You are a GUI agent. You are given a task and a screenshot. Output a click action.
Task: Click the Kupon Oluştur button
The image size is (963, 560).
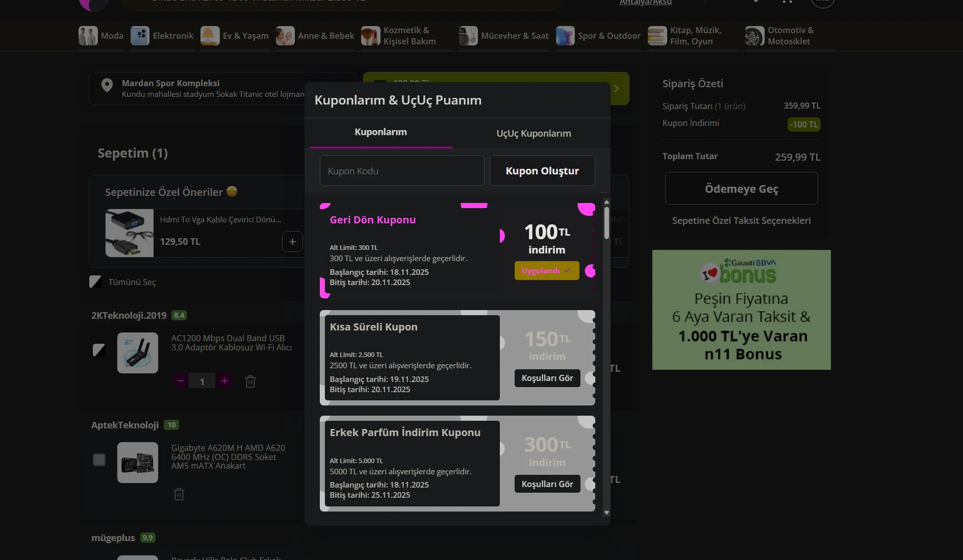(542, 171)
